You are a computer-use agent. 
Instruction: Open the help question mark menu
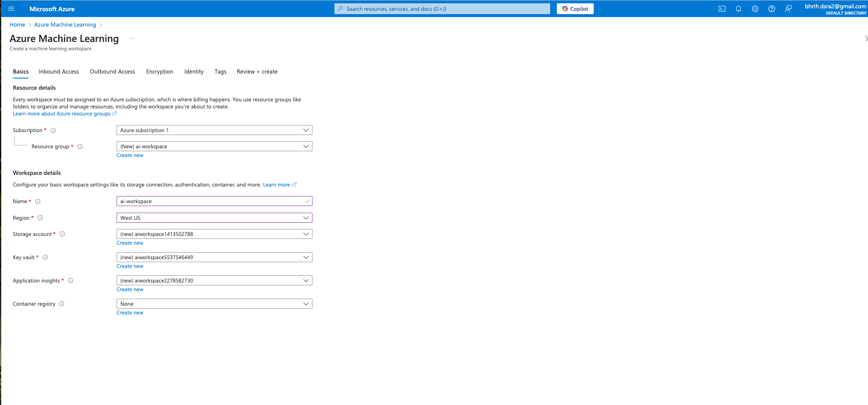click(772, 9)
